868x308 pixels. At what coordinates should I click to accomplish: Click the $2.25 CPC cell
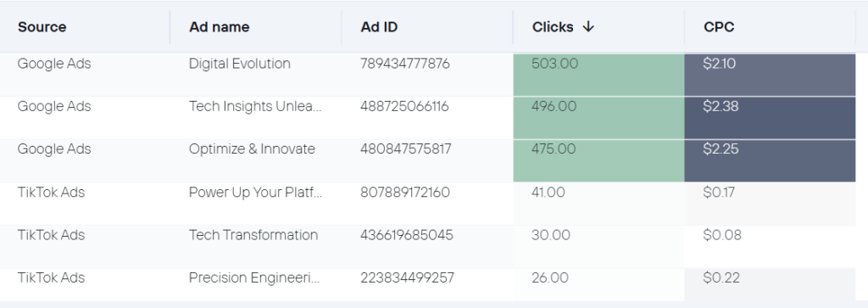tap(770, 160)
